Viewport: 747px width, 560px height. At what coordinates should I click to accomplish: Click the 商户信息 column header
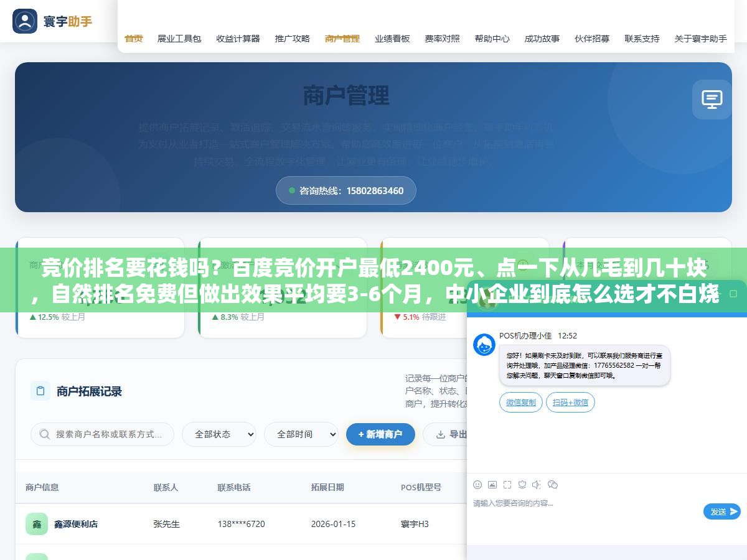[x=42, y=487]
